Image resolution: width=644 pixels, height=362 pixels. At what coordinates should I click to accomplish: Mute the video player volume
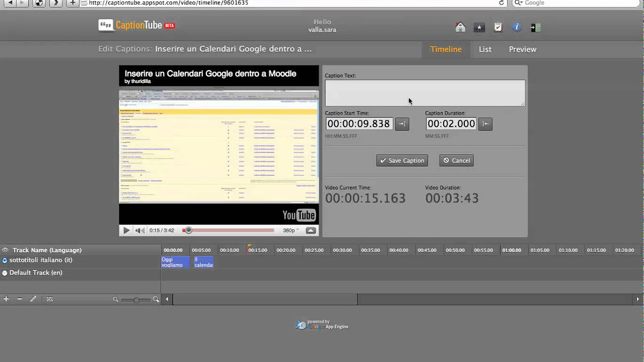(140, 230)
